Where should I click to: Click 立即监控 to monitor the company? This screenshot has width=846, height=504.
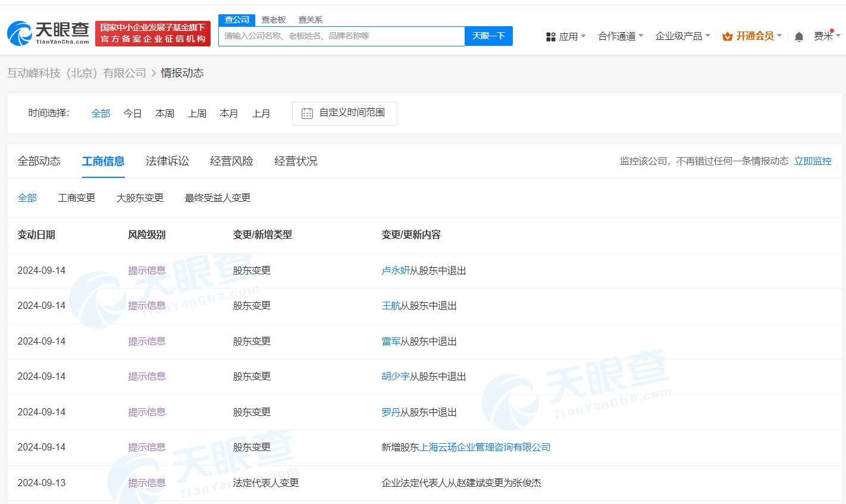coord(813,161)
